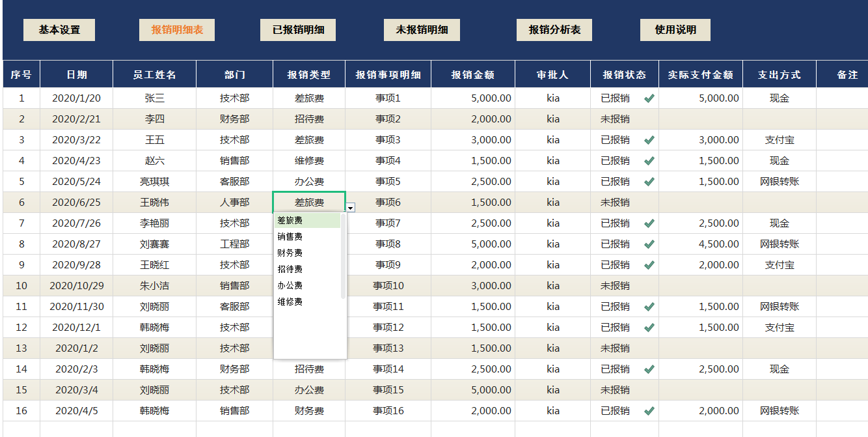Click the checkmark on 李艳丽's row

pyautogui.click(x=648, y=223)
